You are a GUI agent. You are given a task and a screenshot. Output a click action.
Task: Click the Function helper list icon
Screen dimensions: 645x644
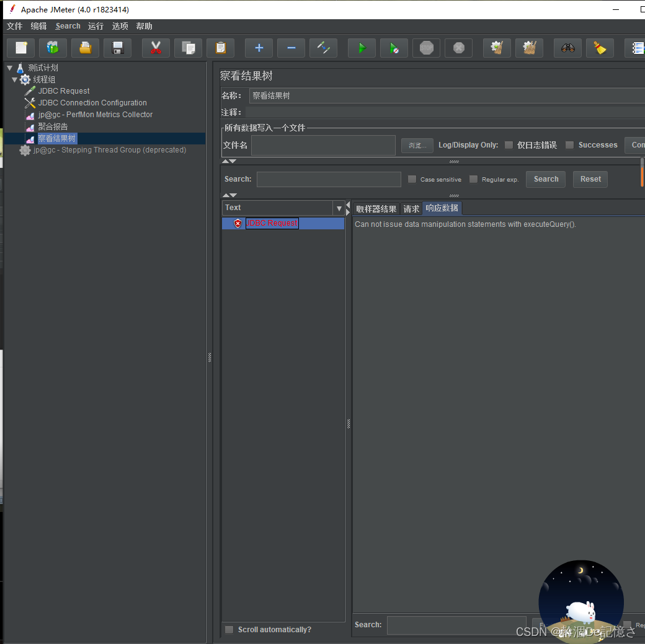click(x=636, y=48)
